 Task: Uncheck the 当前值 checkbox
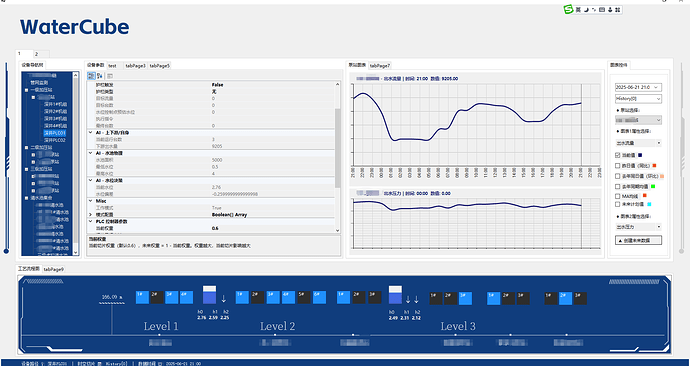618,155
